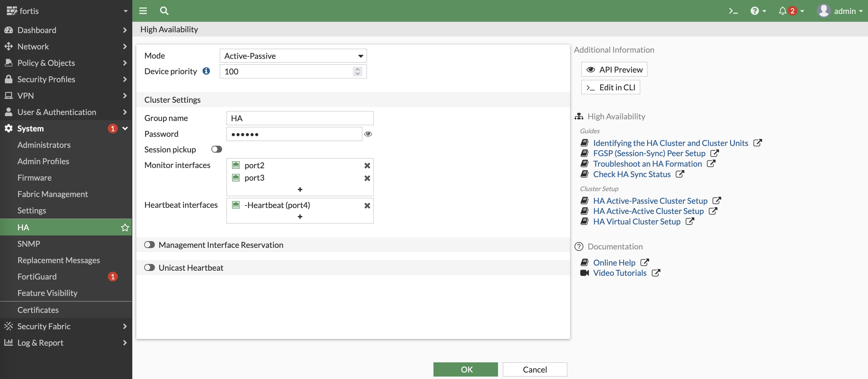
Task: Show password with the eye icon
Action: 368,134
